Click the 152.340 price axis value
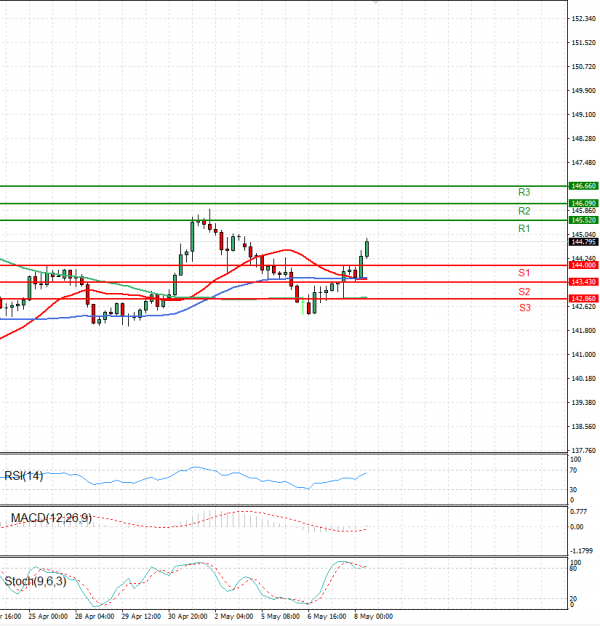Viewport: 600px width, 626px height. (584, 19)
